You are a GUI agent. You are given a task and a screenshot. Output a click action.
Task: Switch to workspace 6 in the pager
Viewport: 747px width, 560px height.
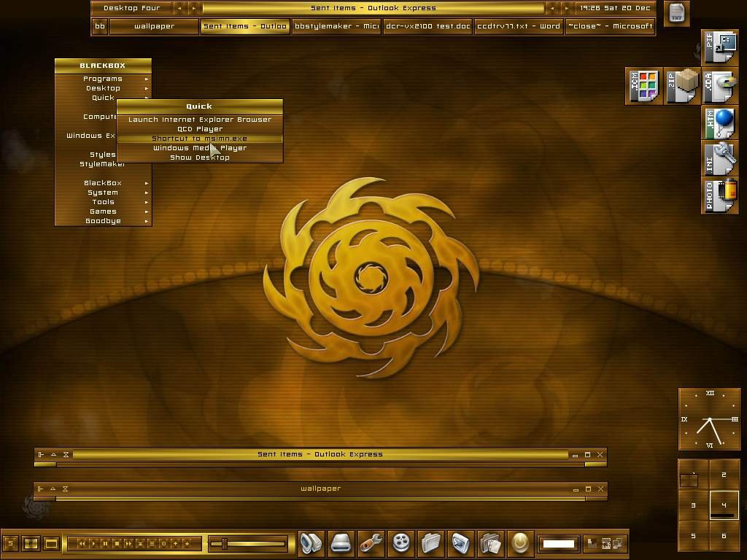724,536
